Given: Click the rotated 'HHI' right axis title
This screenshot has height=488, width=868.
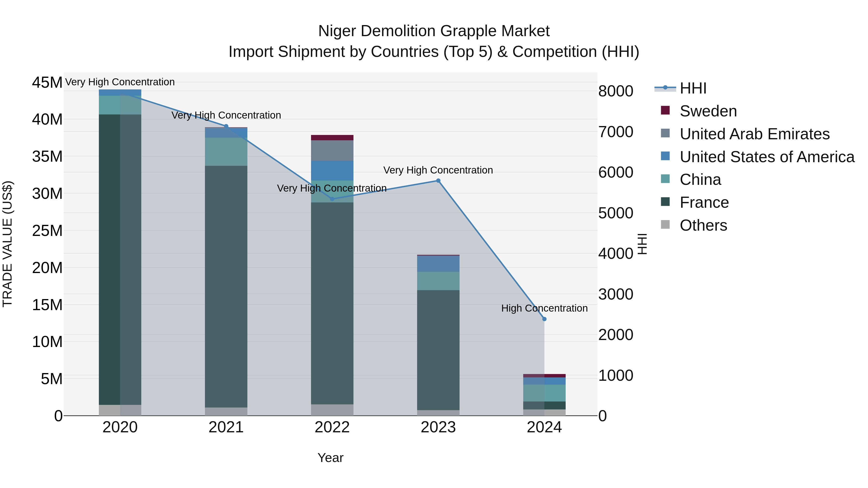Looking at the screenshot, I should [643, 244].
